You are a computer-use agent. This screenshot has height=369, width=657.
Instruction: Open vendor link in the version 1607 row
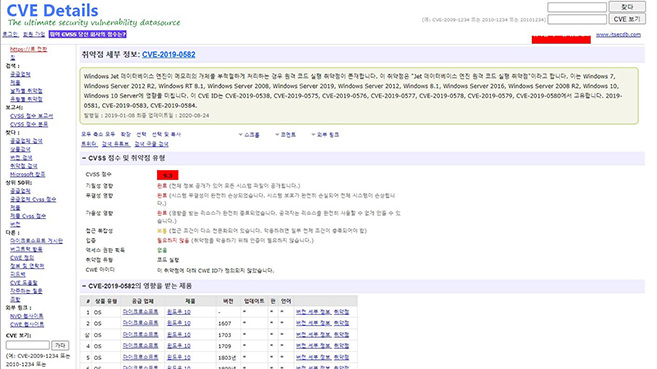[140, 323]
